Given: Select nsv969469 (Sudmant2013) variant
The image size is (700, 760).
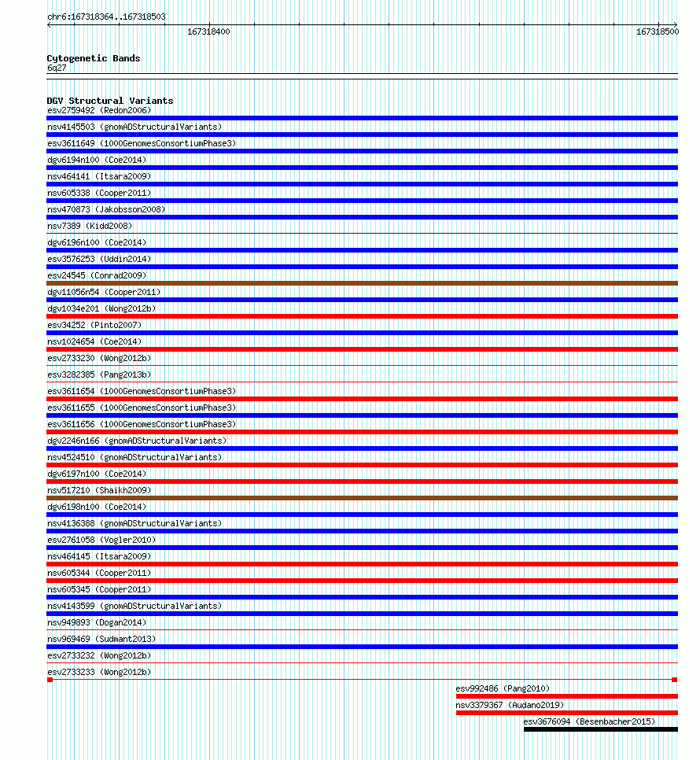Looking at the screenshot, I should click(x=101, y=639).
